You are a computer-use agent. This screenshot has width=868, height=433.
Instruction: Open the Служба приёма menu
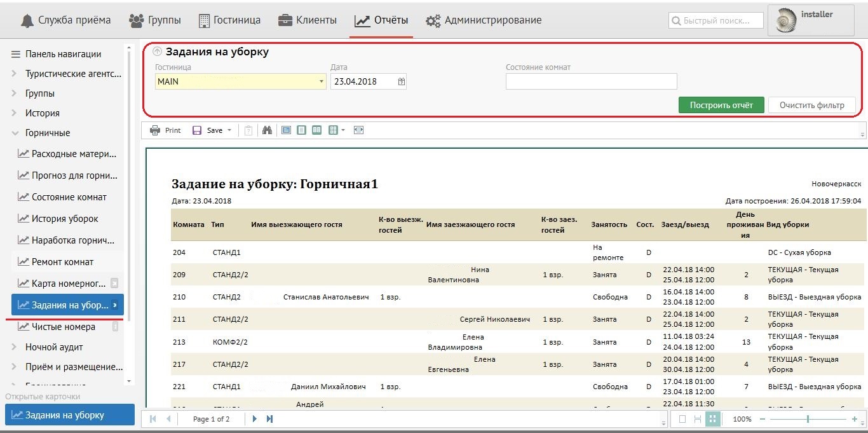tap(65, 20)
